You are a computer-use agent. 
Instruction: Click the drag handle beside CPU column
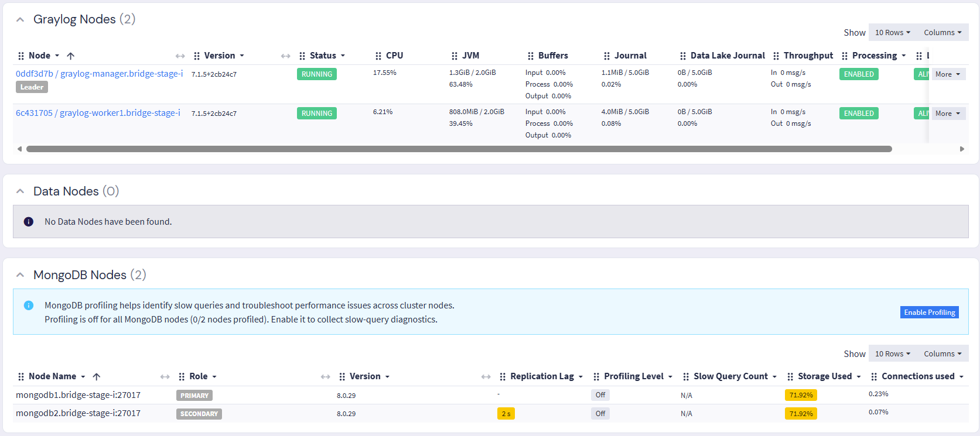[378, 56]
